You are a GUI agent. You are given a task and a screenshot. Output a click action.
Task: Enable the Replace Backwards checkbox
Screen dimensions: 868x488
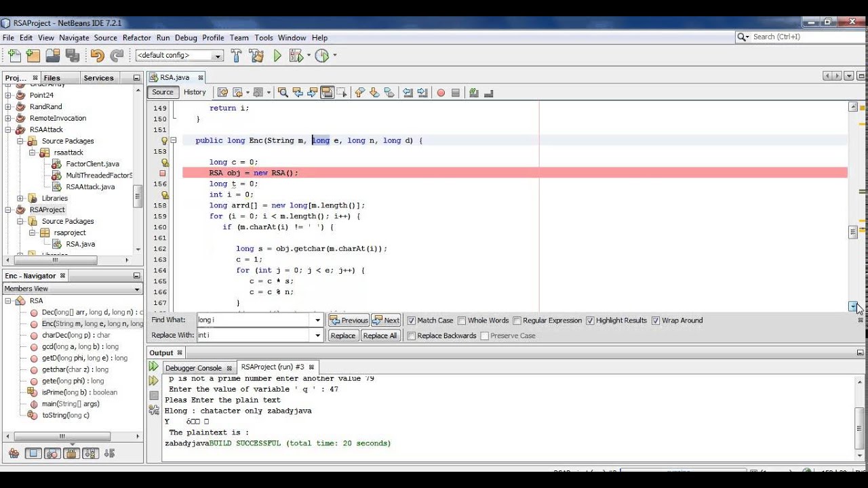click(411, 335)
